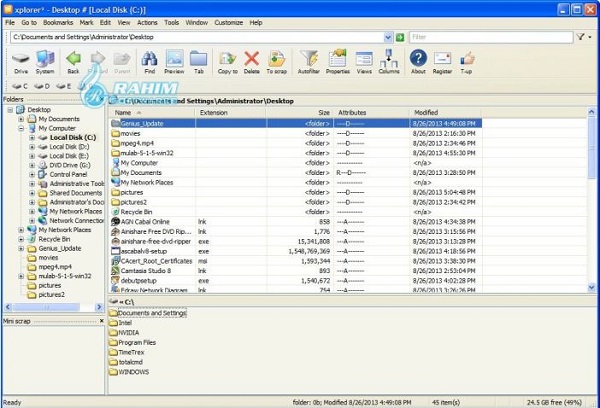The image size is (600, 408).
Task: Expand Control Panel in folder tree
Action: click(x=32, y=174)
